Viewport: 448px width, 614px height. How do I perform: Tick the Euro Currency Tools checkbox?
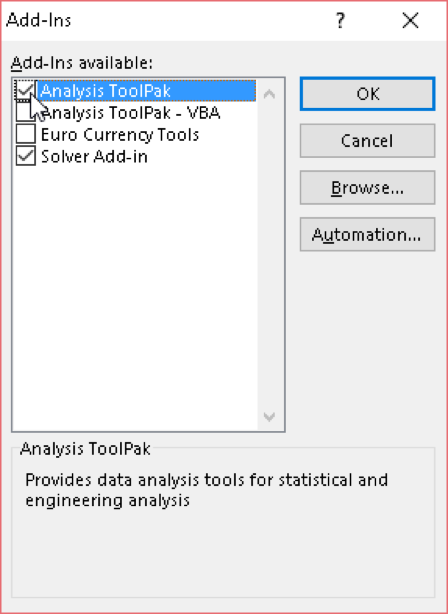point(25,134)
